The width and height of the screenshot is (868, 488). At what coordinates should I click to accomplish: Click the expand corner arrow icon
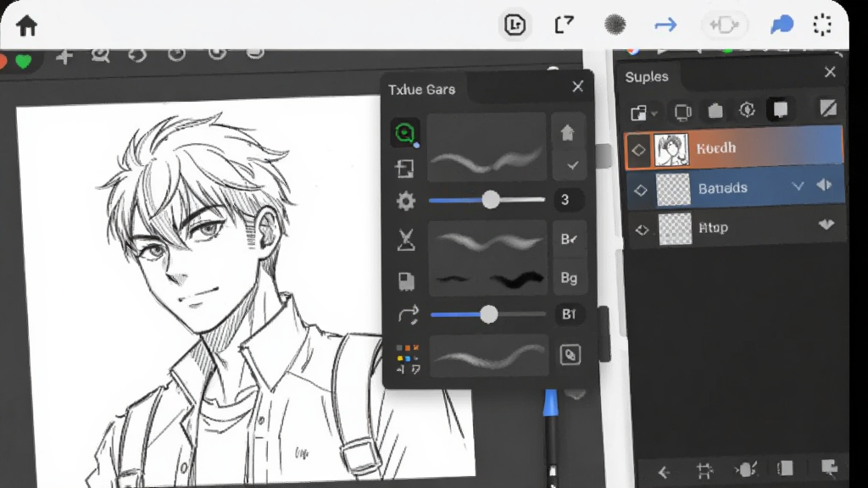pyautogui.click(x=564, y=25)
